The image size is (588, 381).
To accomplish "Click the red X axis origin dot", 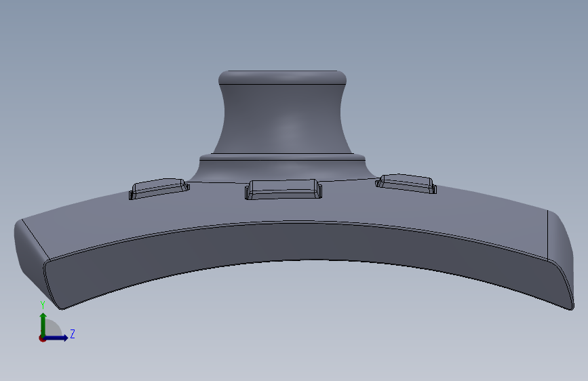I will [42, 338].
